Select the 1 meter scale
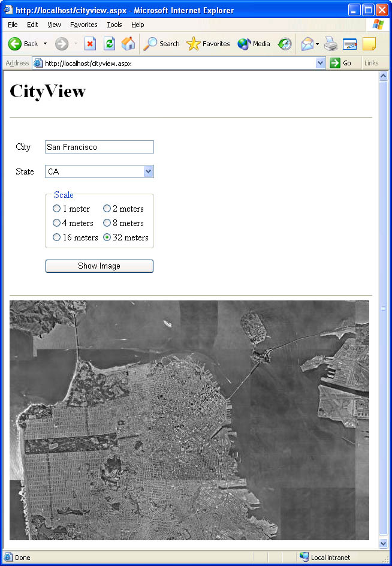 point(56,209)
